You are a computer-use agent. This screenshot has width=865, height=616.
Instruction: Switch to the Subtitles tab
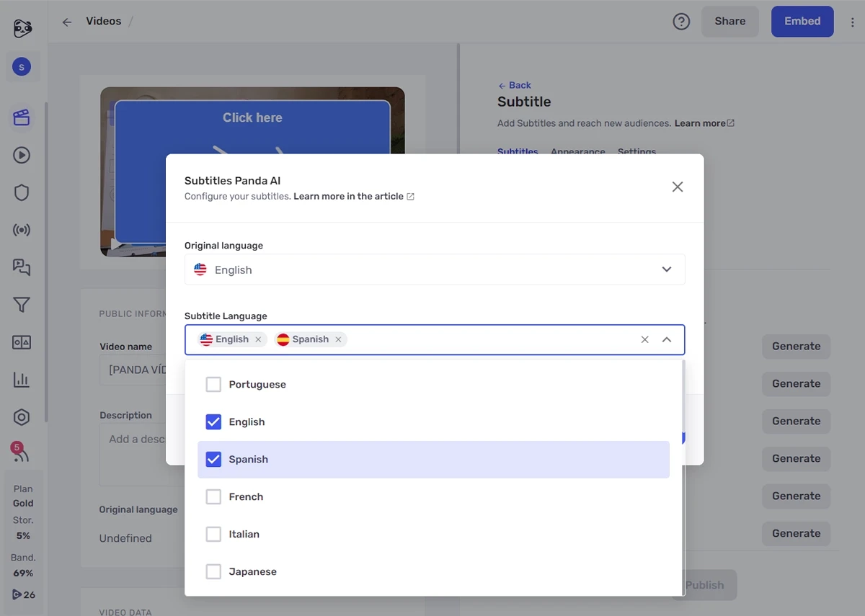click(x=518, y=152)
